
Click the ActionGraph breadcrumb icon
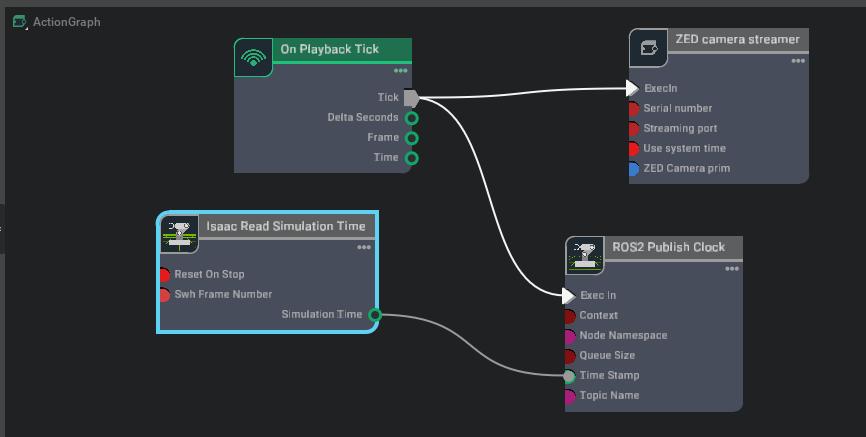point(19,22)
